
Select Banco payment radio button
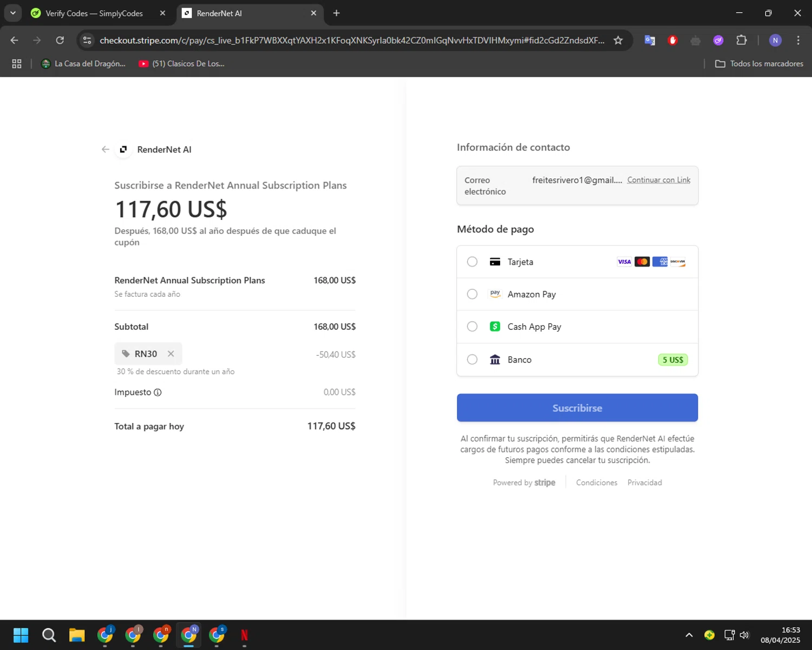[472, 360]
